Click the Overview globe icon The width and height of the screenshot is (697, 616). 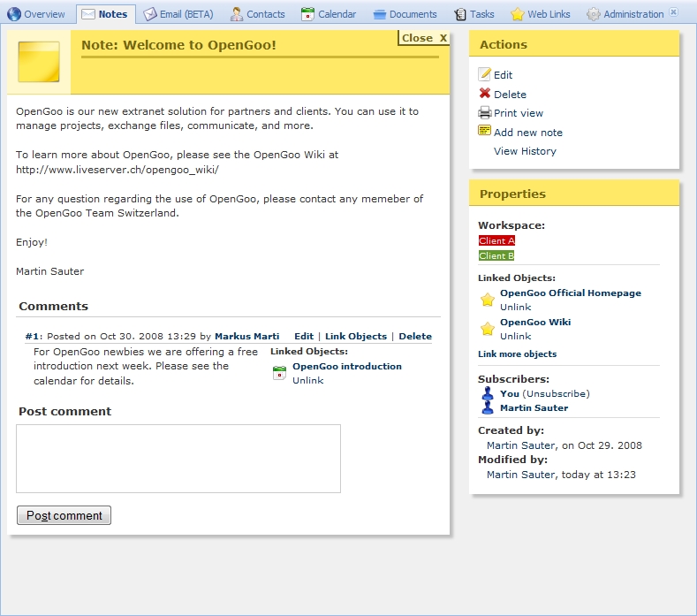pos(14,14)
